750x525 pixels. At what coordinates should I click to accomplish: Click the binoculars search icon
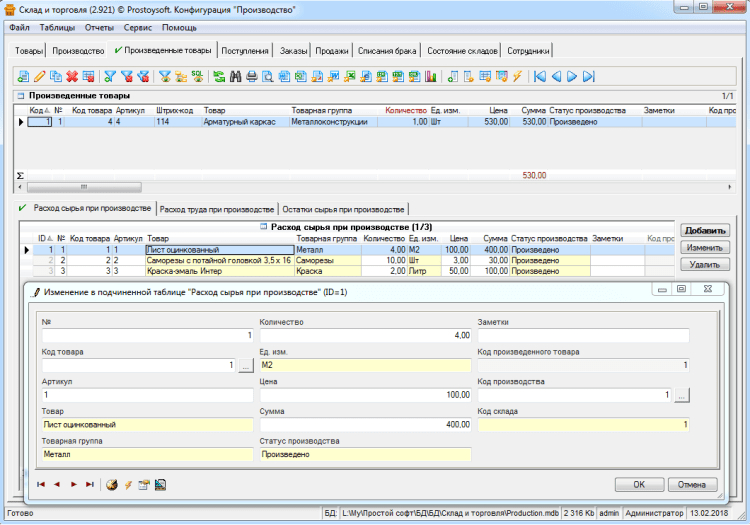[235, 76]
